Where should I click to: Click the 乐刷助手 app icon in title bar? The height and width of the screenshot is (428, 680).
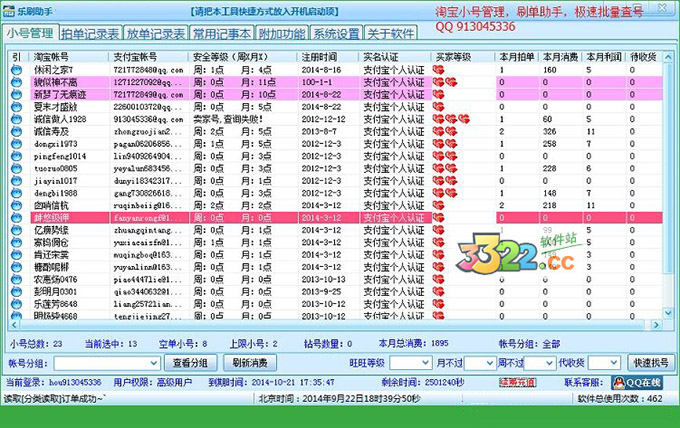click(x=8, y=12)
